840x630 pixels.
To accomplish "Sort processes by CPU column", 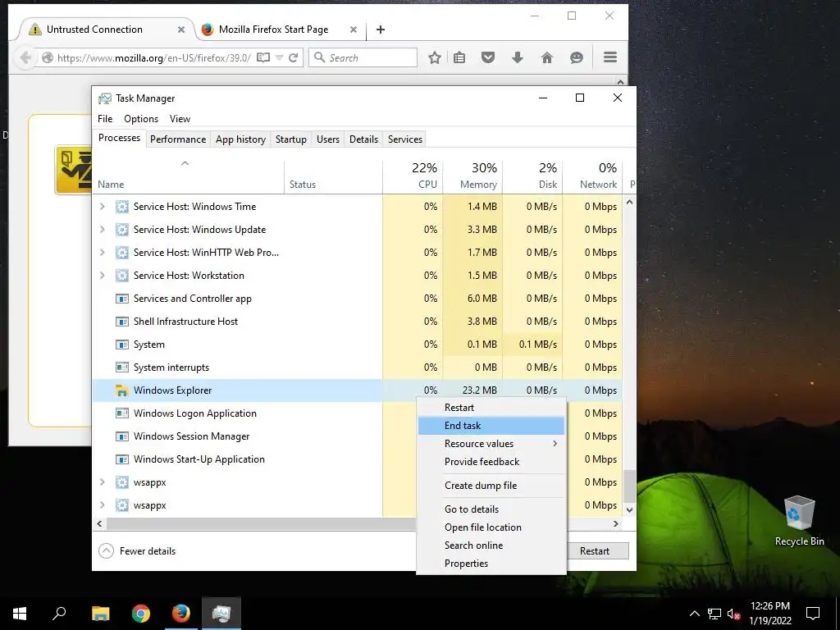I will 413,176.
